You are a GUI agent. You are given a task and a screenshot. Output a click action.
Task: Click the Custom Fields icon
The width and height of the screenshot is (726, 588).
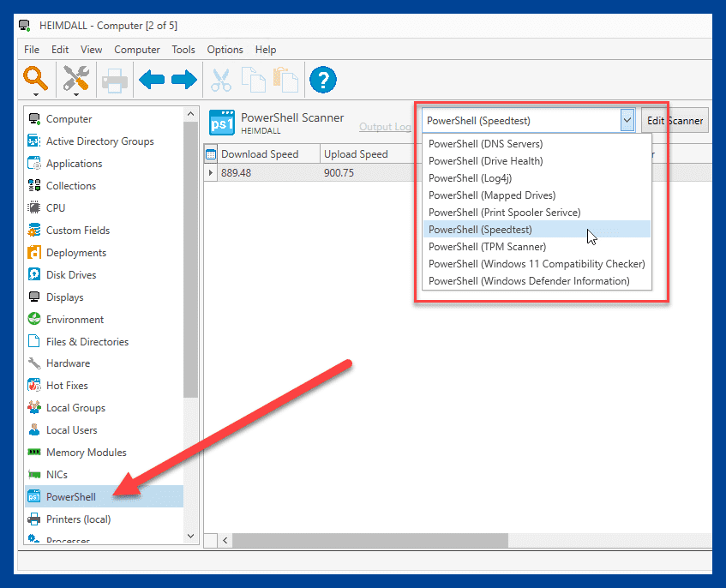[34, 230]
